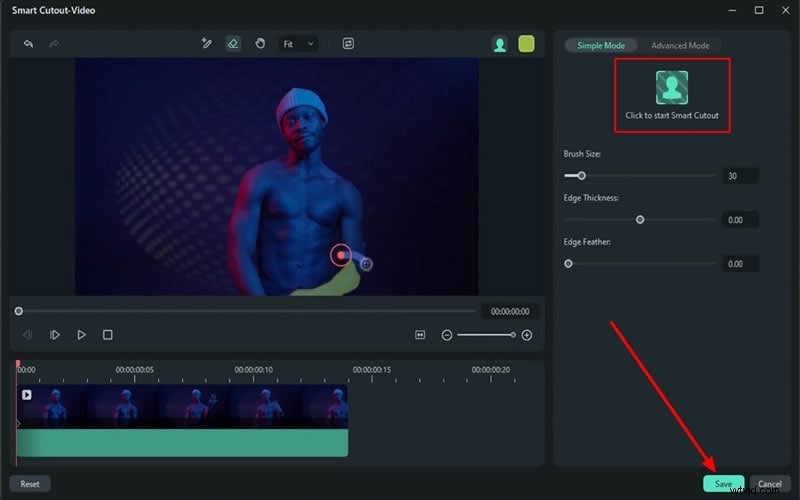Image resolution: width=800 pixels, height=500 pixels.
Task: Adjust the Brush Size slider handle
Action: [x=581, y=176]
